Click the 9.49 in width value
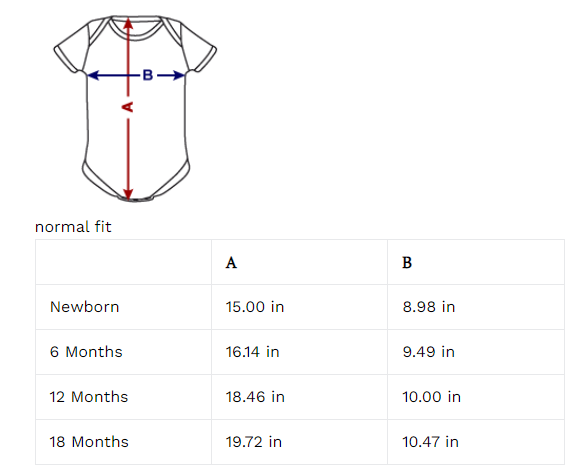 [429, 352]
